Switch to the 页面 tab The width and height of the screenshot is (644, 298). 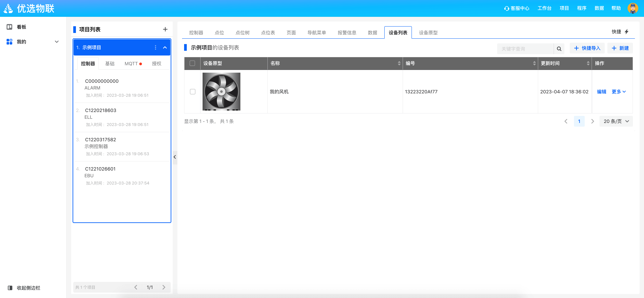coord(291,32)
